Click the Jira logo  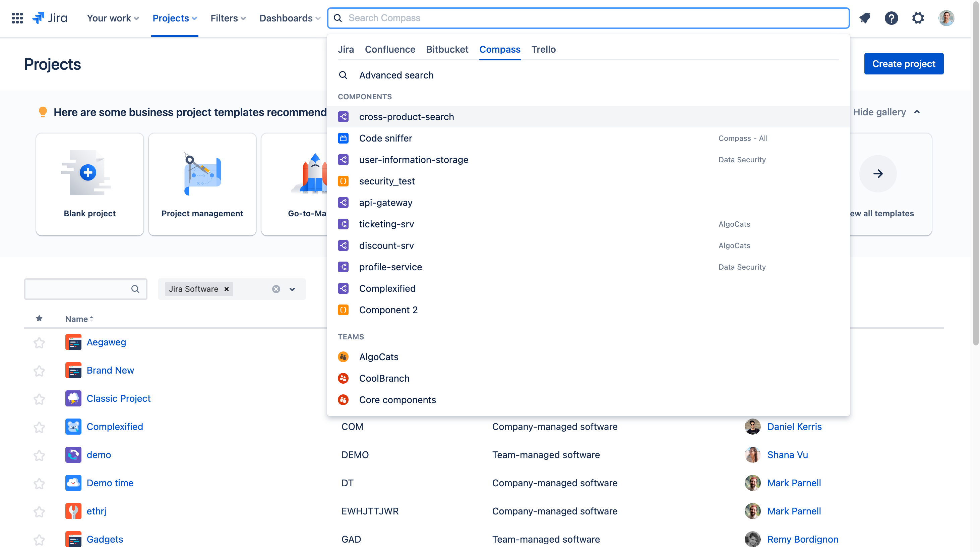tap(50, 18)
